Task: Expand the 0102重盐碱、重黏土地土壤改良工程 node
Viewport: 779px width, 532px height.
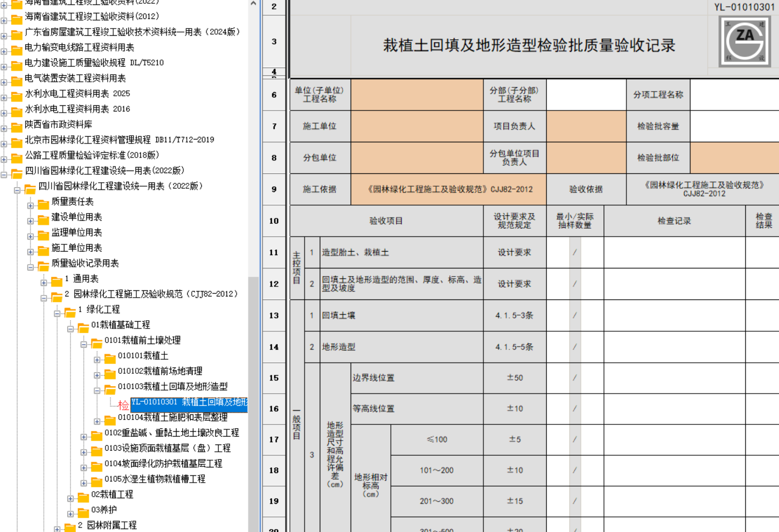Action: (x=84, y=437)
